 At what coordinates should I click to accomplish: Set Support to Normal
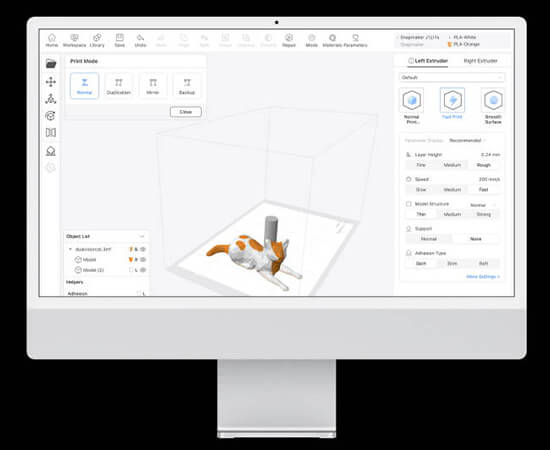(x=429, y=239)
